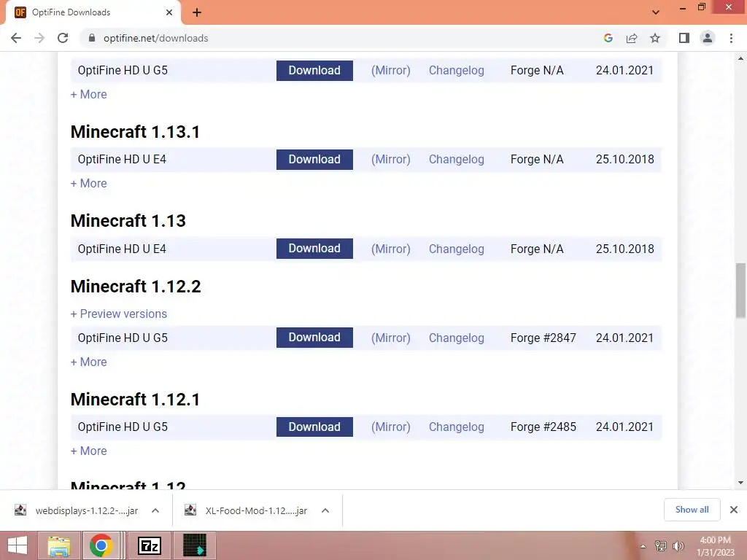The height and width of the screenshot is (560, 747).
Task: Download OptiFine HD U E4 for Minecraft 1.13
Action: click(314, 249)
